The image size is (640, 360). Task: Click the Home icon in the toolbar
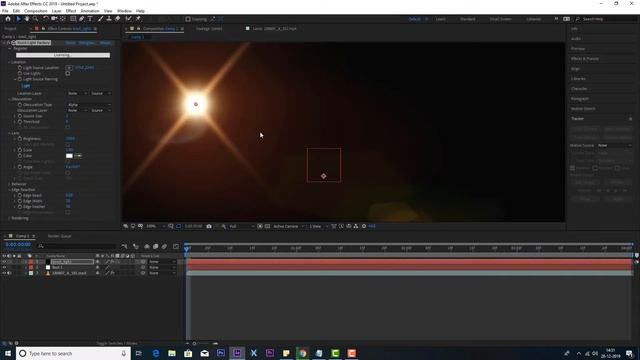[x=8, y=19]
